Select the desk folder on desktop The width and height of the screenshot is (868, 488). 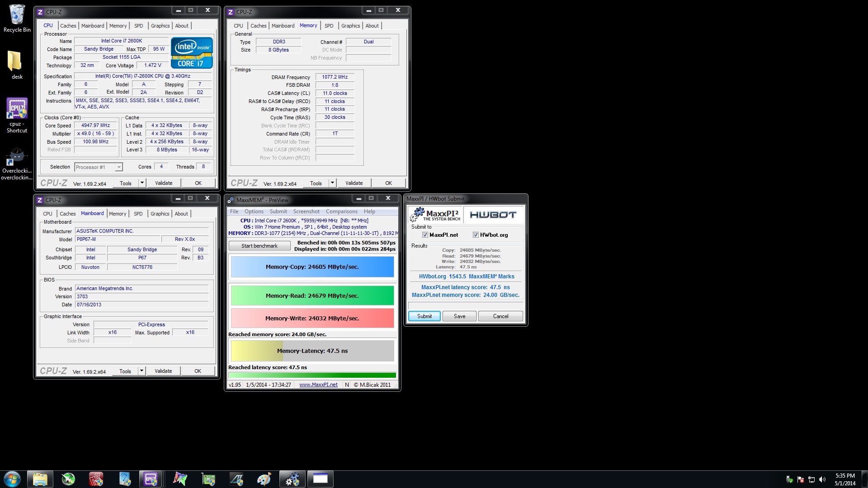(x=17, y=64)
